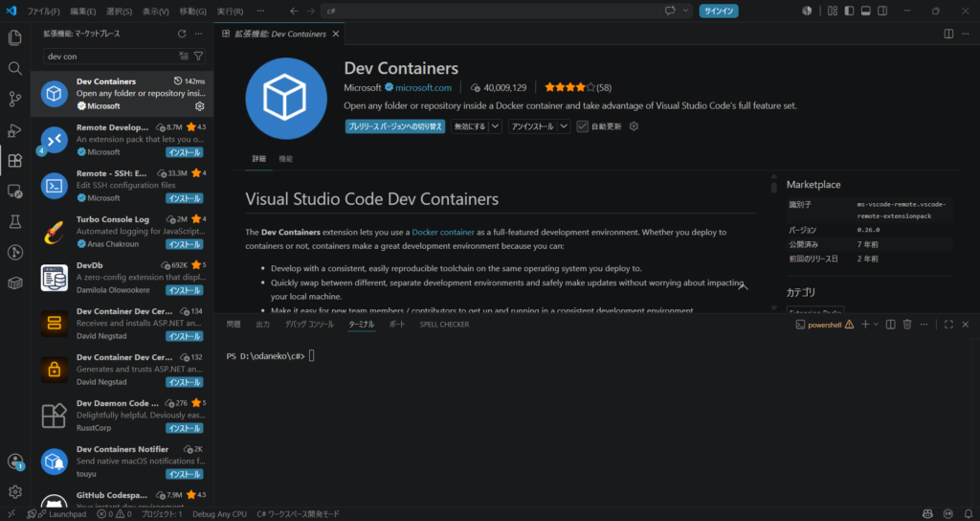The width and height of the screenshot is (980, 521).
Task: Close the 拡張機能: Dev Containers tab
Action: (336, 34)
